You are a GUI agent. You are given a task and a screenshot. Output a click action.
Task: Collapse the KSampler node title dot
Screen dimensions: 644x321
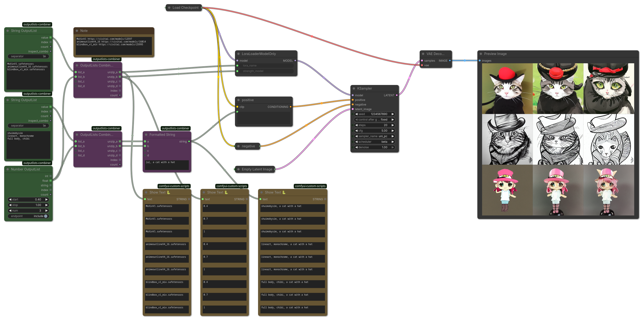354,89
